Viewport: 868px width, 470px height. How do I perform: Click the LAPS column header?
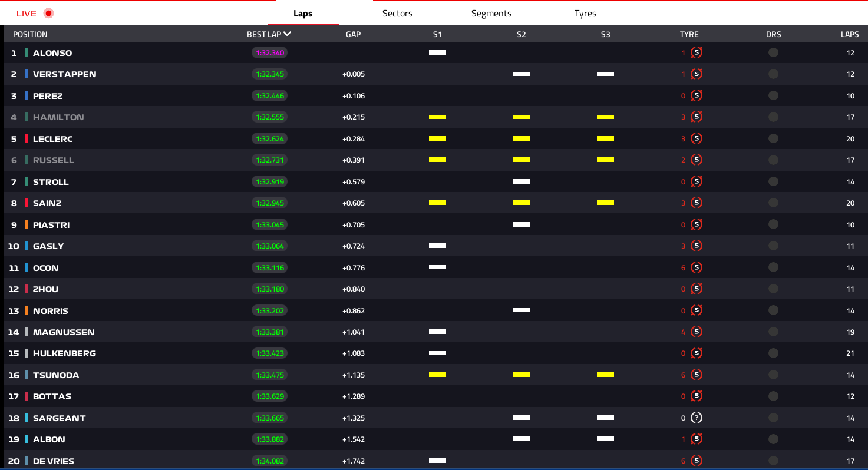click(x=850, y=34)
